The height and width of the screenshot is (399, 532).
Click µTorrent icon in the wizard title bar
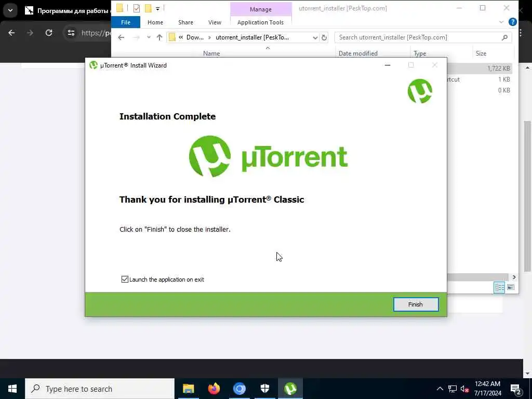point(94,65)
